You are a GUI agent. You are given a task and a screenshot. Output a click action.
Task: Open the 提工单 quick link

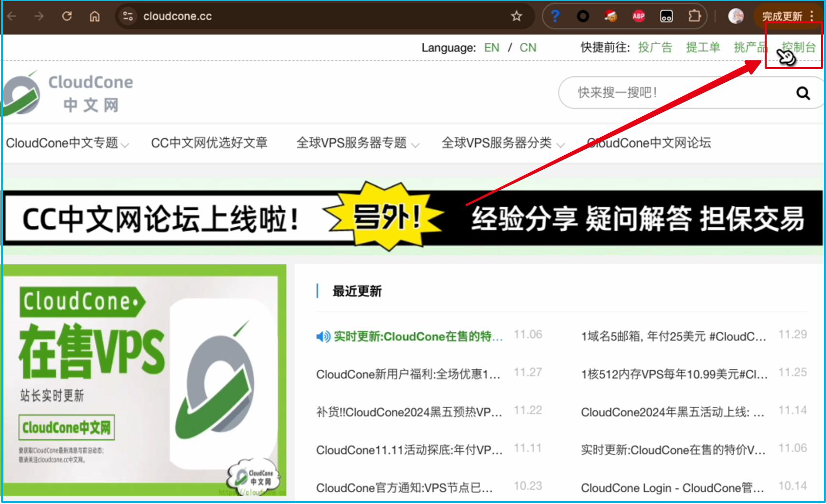click(x=703, y=47)
